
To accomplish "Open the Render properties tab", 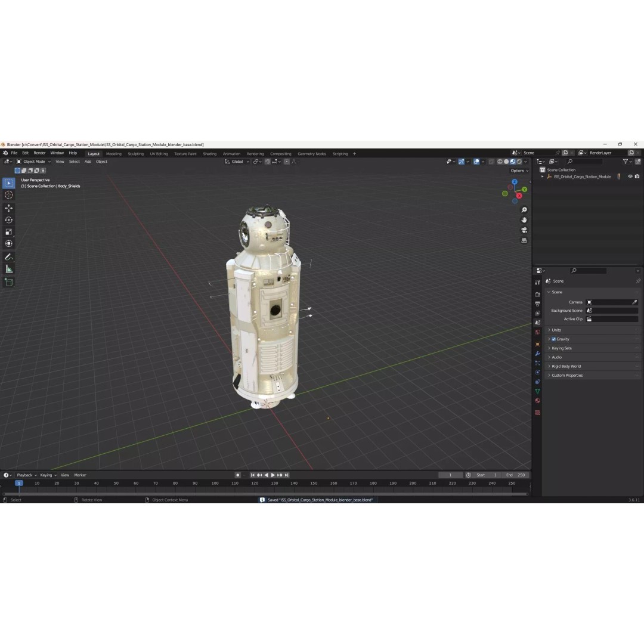I will pos(537,294).
